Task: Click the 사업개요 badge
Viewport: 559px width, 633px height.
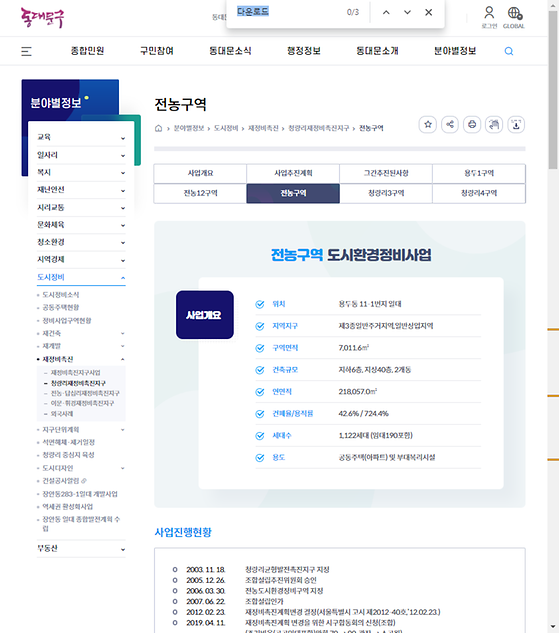Action: pos(205,315)
